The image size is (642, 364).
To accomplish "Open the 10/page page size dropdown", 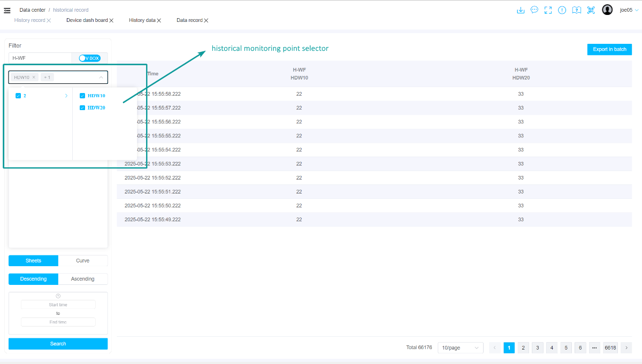I will (460, 348).
